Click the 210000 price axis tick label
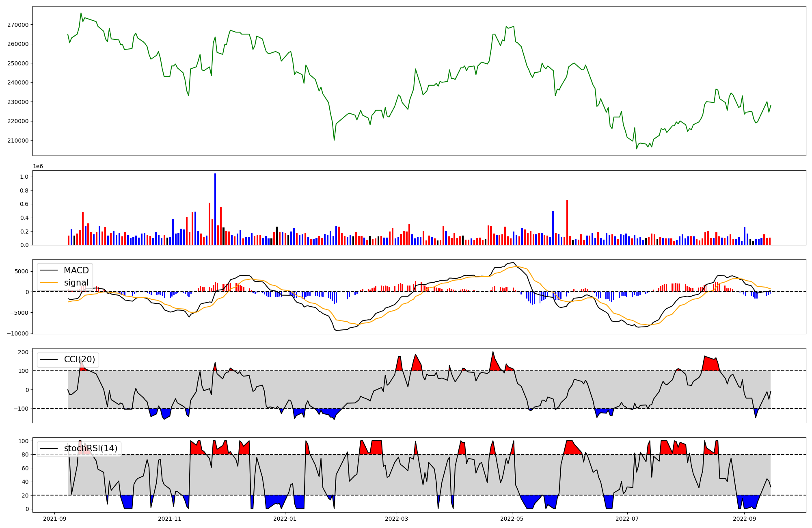This screenshot has height=528, width=812. pyautogui.click(x=18, y=141)
